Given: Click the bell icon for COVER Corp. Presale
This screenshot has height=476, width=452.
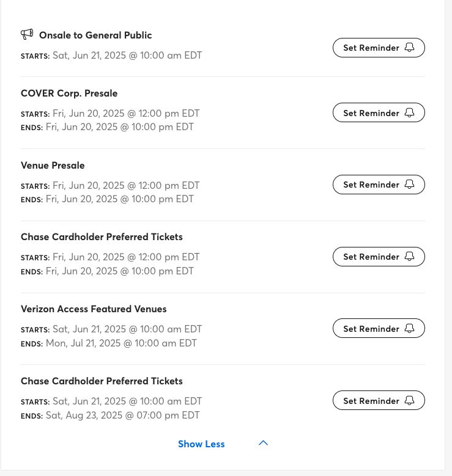Looking at the screenshot, I should point(410,113).
